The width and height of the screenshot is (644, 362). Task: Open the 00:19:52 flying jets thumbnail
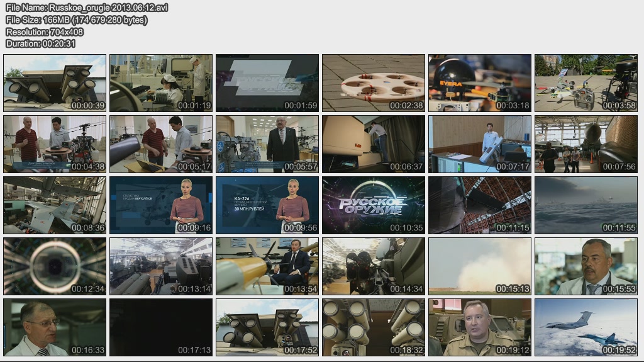pos(586,327)
